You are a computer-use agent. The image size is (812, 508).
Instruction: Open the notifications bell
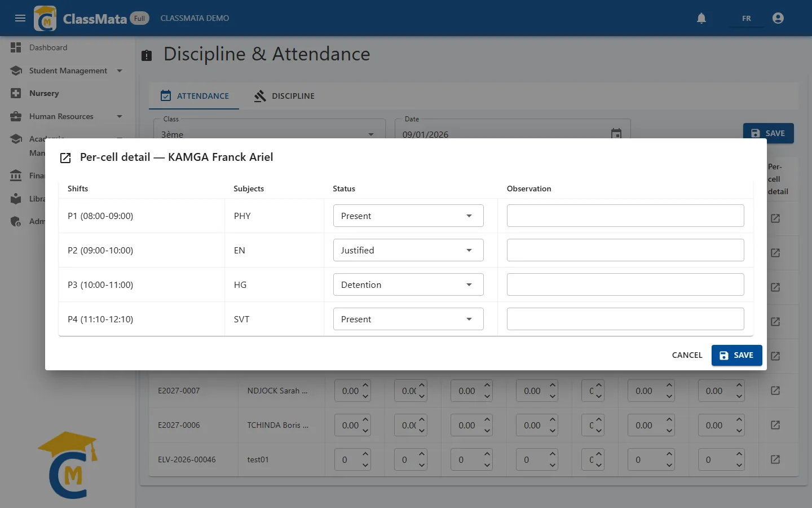click(701, 18)
